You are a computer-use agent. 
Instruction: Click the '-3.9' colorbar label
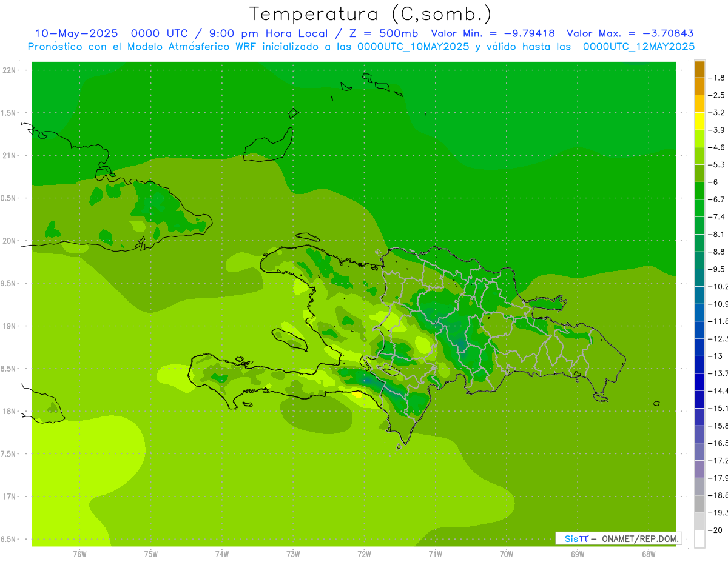coord(717,130)
